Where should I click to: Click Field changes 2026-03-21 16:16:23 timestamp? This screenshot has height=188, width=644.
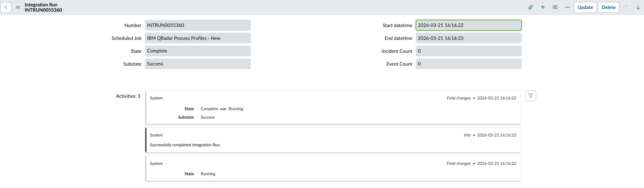point(481,98)
